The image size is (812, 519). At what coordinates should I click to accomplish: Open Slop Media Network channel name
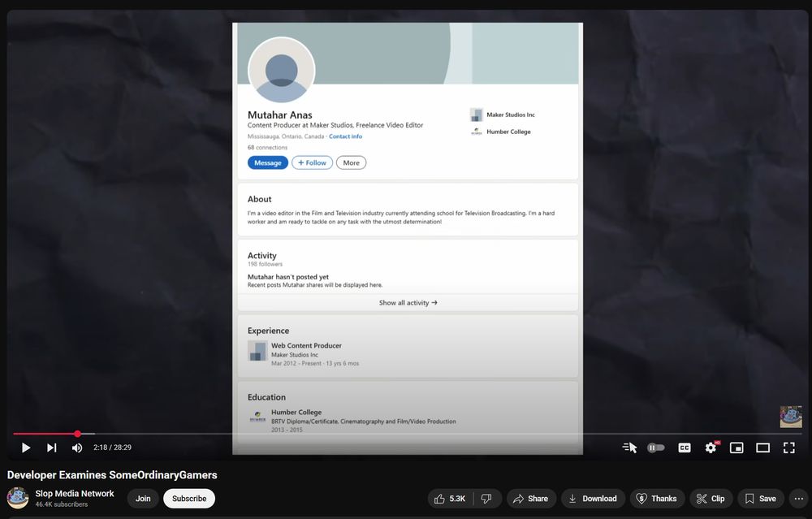75,494
